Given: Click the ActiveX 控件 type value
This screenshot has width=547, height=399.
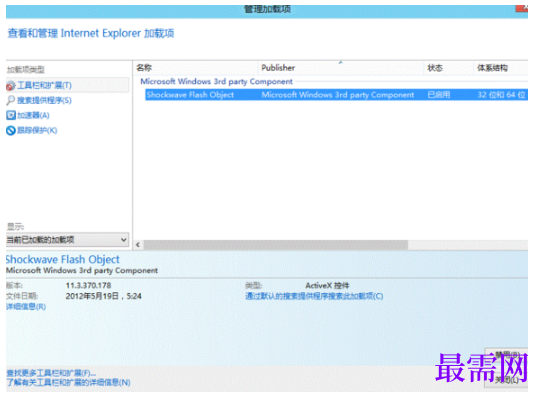Looking at the screenshot, I should pyautogui.click(x=327, y=286).
